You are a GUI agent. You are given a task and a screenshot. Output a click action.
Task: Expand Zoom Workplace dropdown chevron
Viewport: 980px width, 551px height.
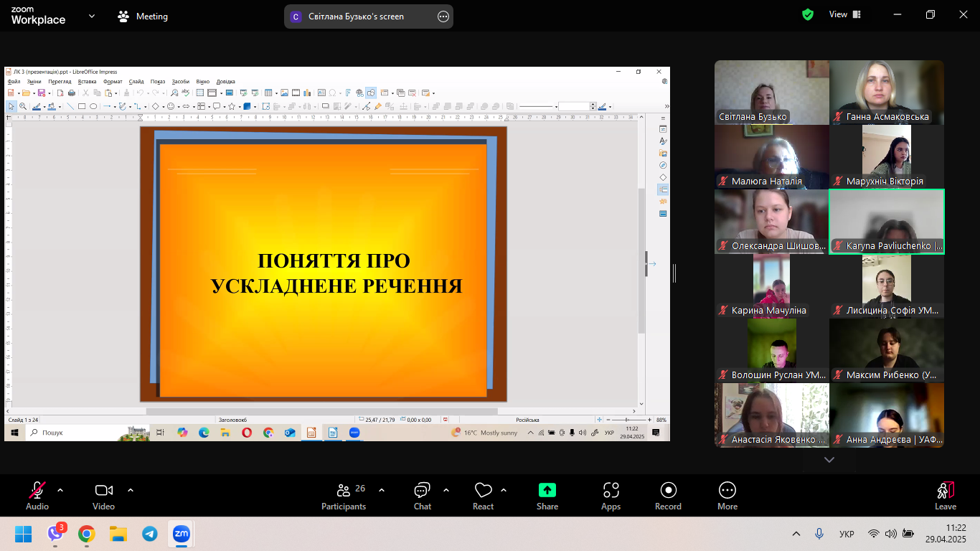point(91,16)
